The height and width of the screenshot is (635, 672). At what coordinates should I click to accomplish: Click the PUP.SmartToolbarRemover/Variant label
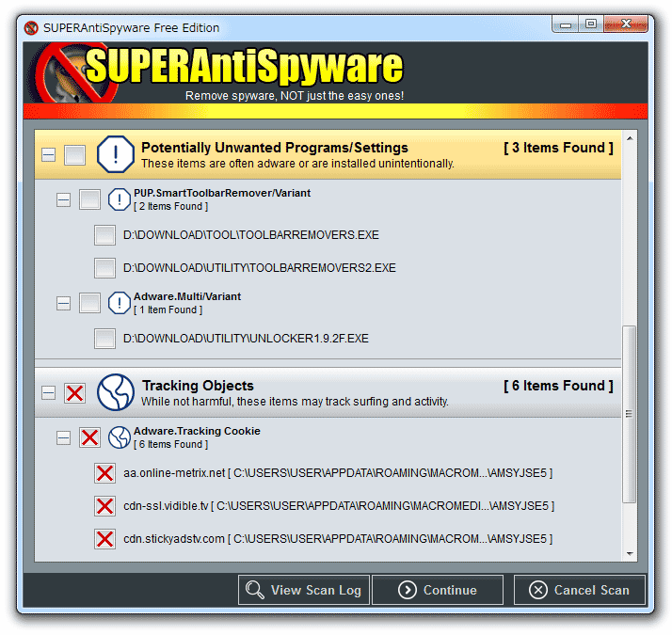tap(222, 193)
